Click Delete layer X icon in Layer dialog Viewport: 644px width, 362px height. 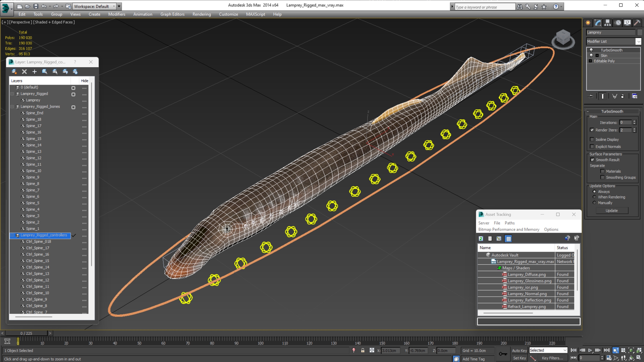click(24, 72)
